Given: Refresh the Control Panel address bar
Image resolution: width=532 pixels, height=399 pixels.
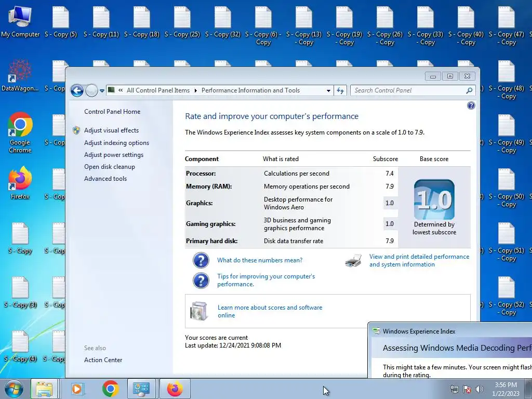Looking at the screenshot, I should click(340, 90).
